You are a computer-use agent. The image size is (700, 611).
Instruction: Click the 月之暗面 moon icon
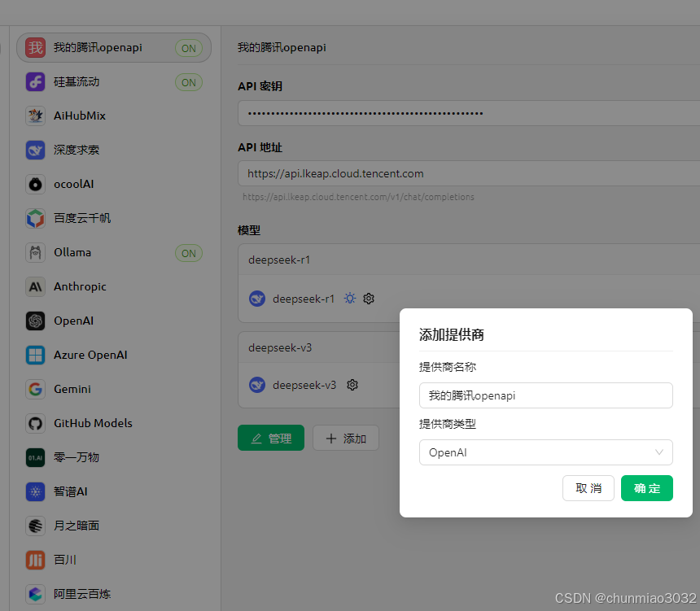(x=35, y=526)
